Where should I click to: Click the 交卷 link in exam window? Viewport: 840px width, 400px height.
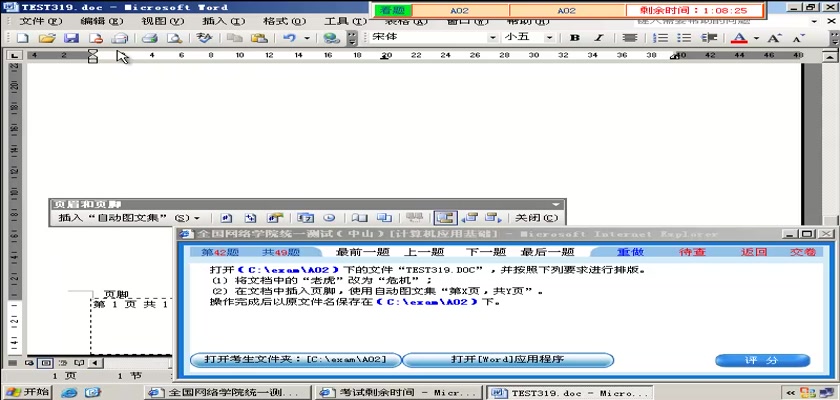click(802, 252)
